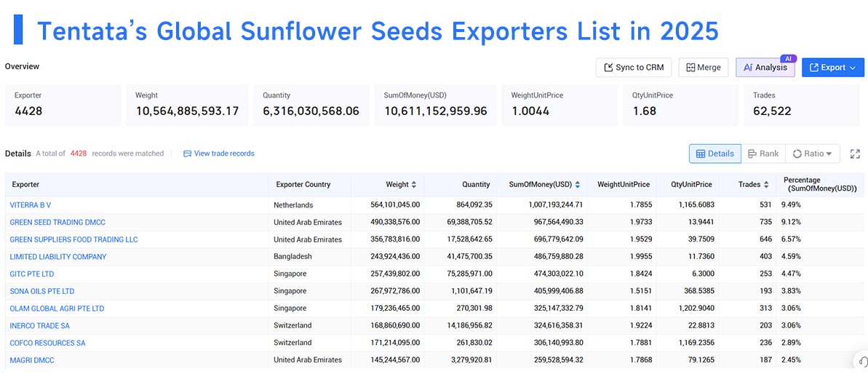Screen dimensions: 868x377
Task: Click the SumOfMoney card 10,611,152,959.96
Action: (x=436, y=105)
